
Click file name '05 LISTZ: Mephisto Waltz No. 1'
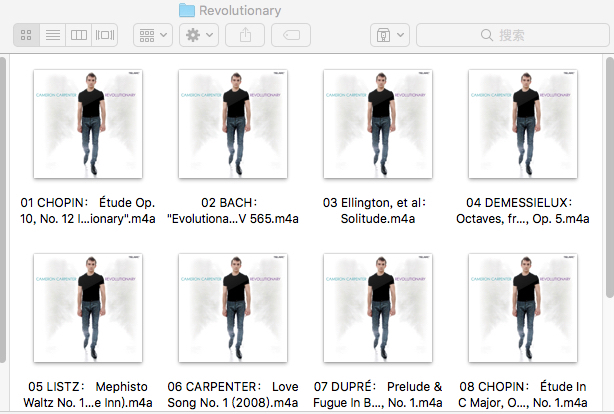coord(88,395)
